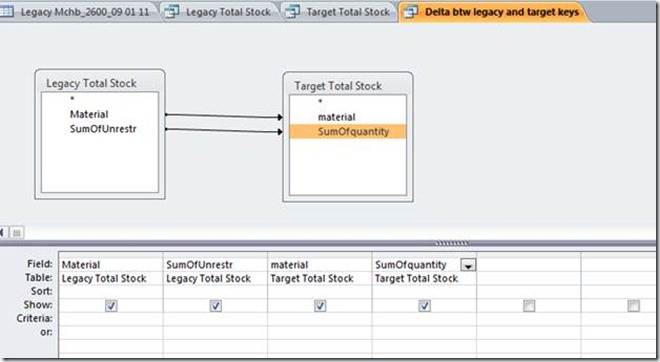Select highlighted SumOfquantity field in Target box
Viewport: 660px width, 362px height.
click(x=348, y=131)
